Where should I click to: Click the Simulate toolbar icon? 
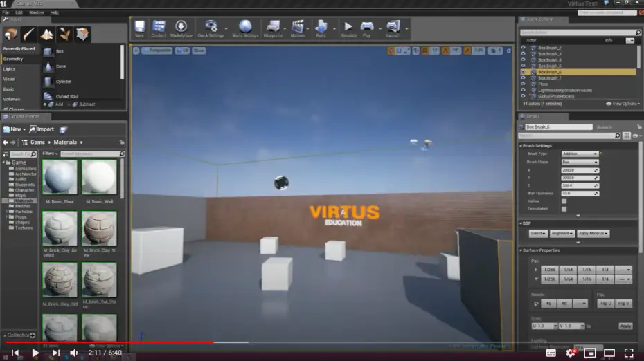[348, 28]
